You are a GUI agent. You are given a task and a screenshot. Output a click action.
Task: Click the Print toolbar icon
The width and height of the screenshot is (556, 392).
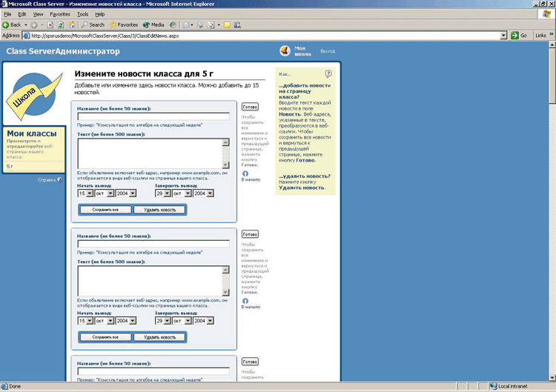click(x=200, y=24)
